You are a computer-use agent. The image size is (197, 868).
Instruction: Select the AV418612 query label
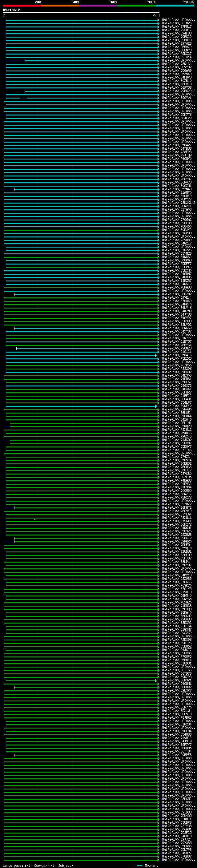click(x=11, y=10)
